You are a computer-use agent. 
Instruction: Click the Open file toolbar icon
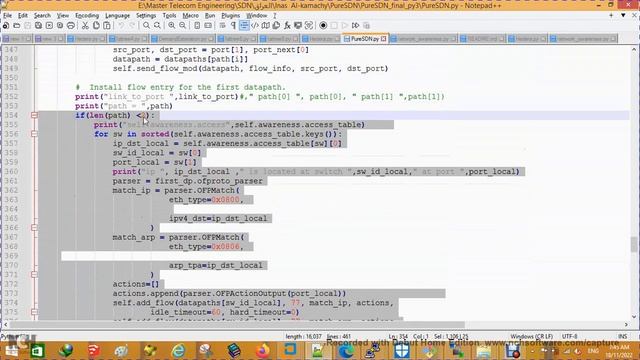pos(17,25)
